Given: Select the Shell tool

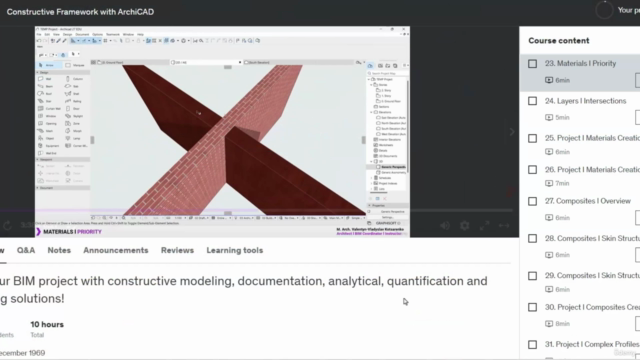Looking at the screenshot, I should tap(73, 93).
